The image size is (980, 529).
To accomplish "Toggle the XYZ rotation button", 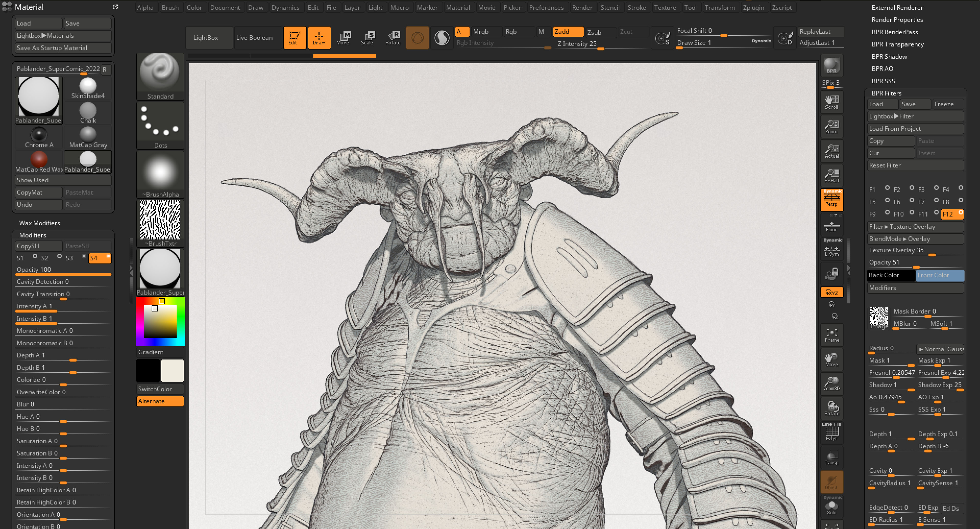I will (832, 292).
